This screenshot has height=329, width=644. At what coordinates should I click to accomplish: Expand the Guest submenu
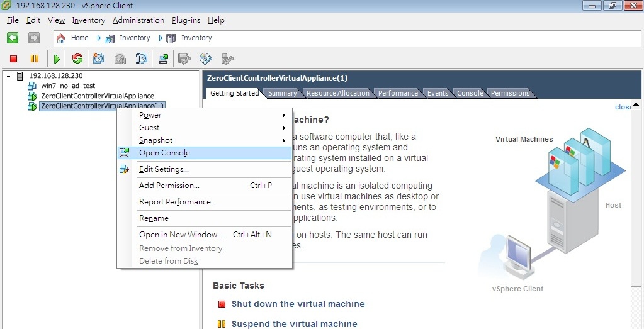point(283,128)
